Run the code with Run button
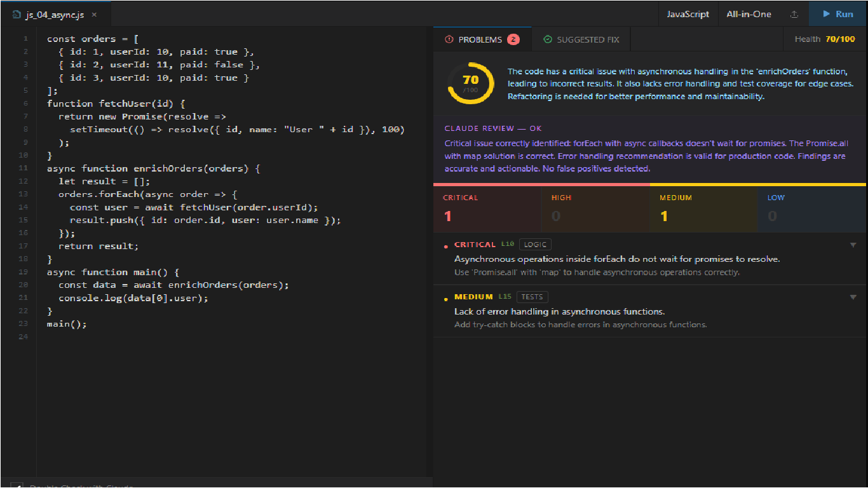 [838, 14]
